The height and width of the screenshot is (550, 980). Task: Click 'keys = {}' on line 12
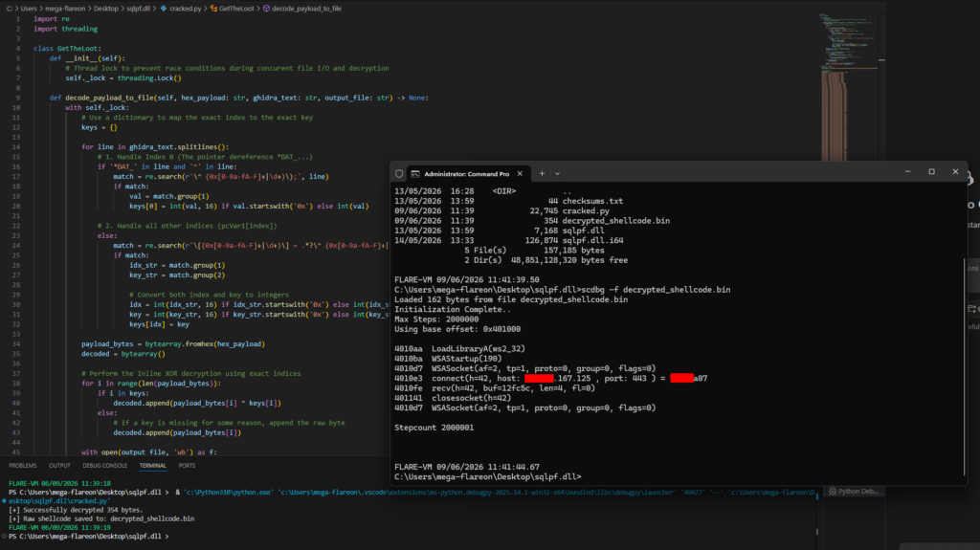(x=100, y=127)
